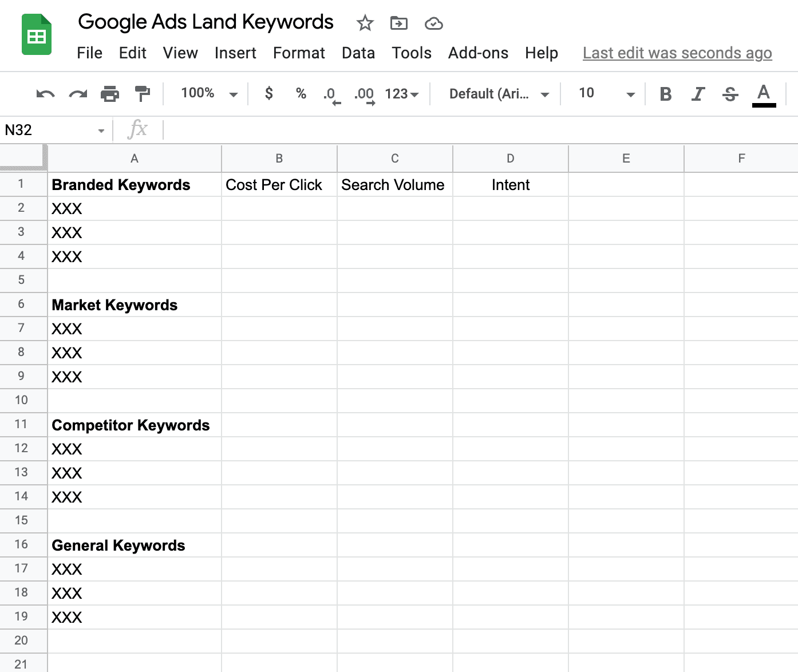Open the font size 10 dropdown
798x672 pixels.
coord(606,94)
